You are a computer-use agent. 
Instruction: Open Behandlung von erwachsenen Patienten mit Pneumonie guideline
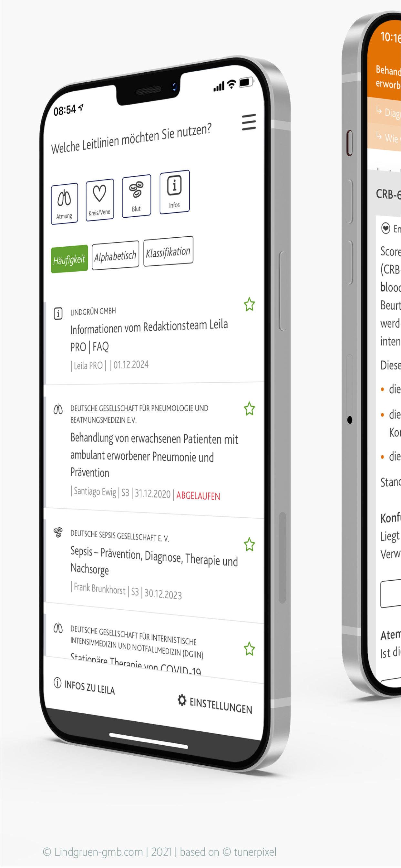click(x=154, y=455)
